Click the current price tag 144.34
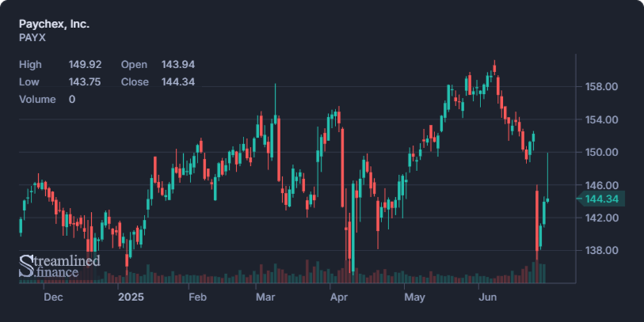This screenshot has height=322, width=644. point(601,199)
